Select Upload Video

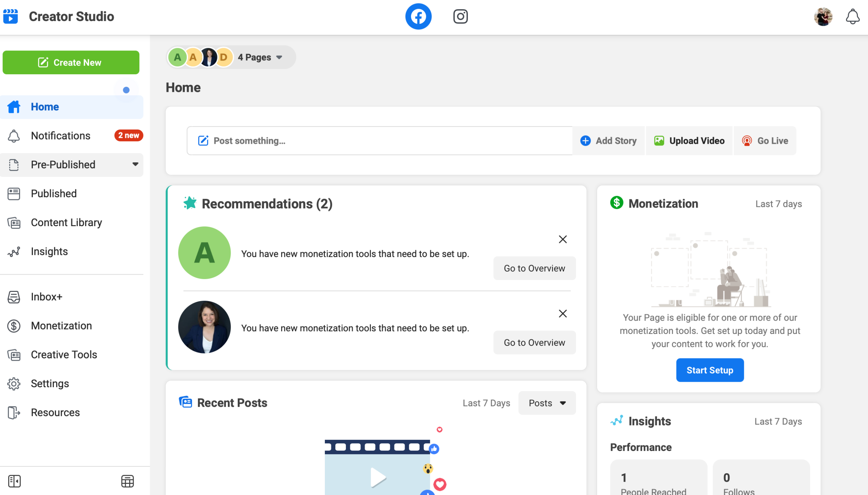click(689, 140)
